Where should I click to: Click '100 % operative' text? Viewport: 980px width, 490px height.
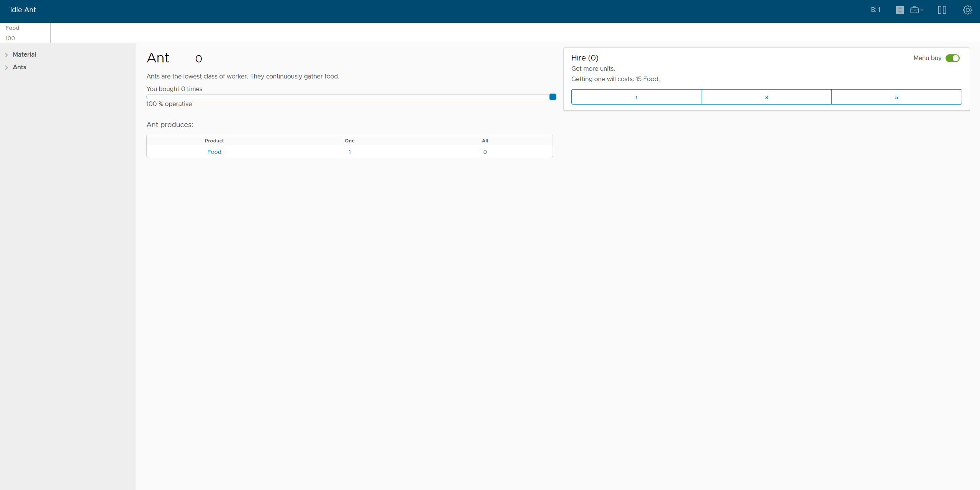(x=169, y=104)
